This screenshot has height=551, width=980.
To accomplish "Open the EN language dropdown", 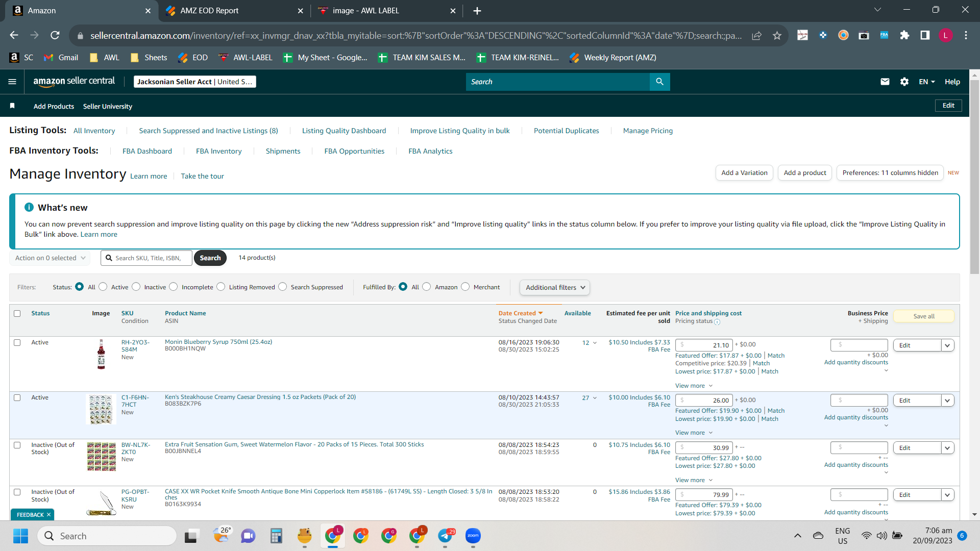I will point(927,82).
